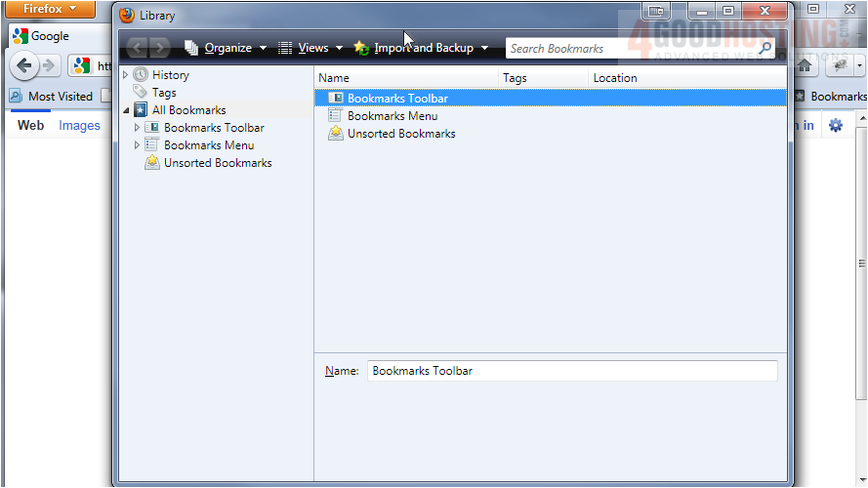Open the Views dropdown menu
This screenshot has width=868, height=488.
(311, 48)
